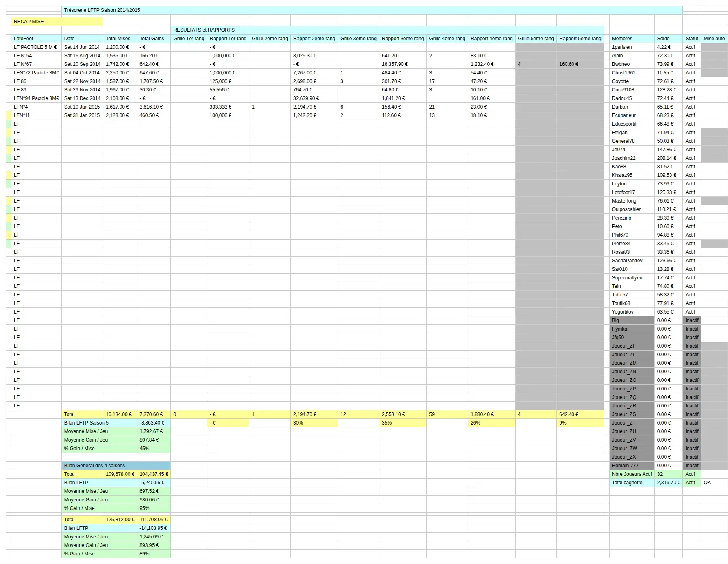728x564 pixels.
Task: Select the 'Nbre Joueurs Actif' label
Action: [632, 474]
